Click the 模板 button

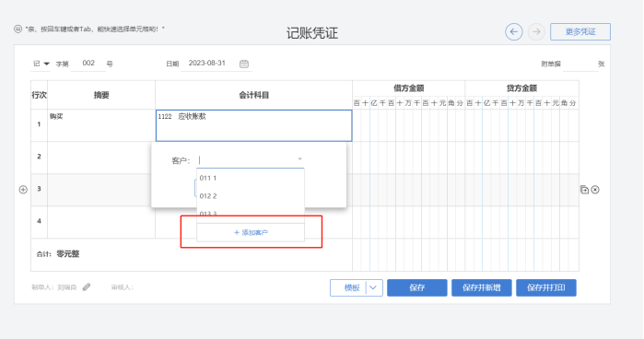click(348, 287)
